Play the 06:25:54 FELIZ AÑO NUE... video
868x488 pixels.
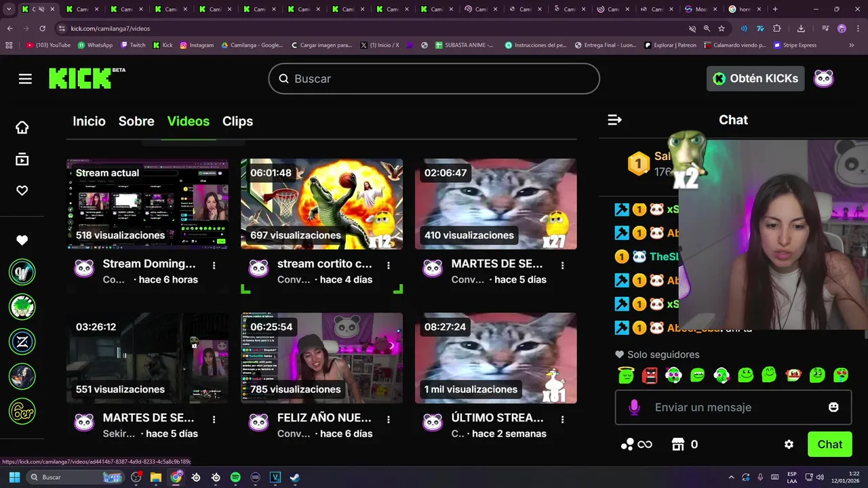click(321, 358)
